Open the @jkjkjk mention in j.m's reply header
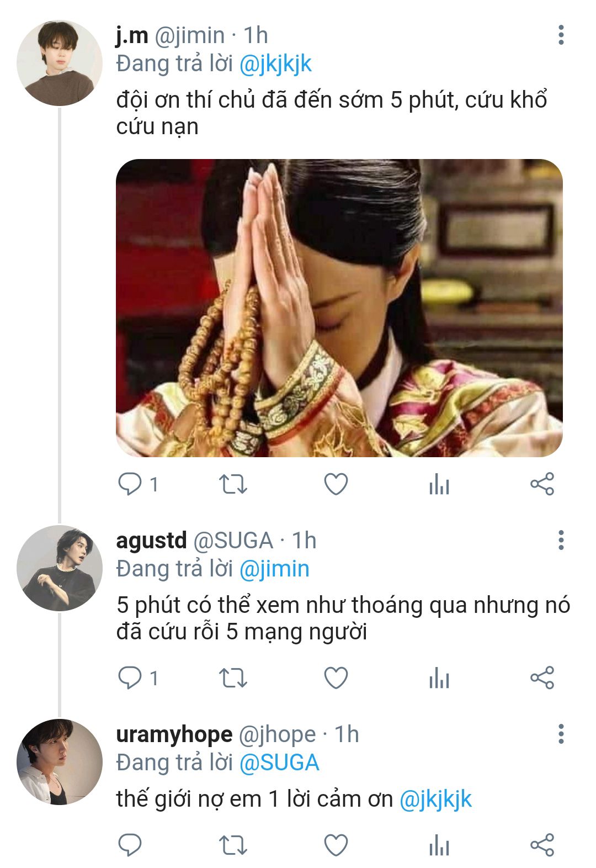596x868 pixels. click(275, 64)
